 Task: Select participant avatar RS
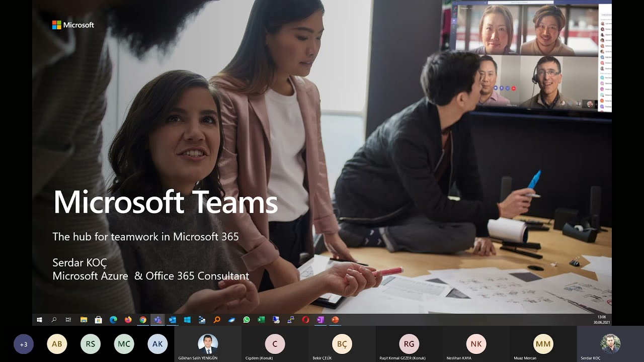[91, 344]
